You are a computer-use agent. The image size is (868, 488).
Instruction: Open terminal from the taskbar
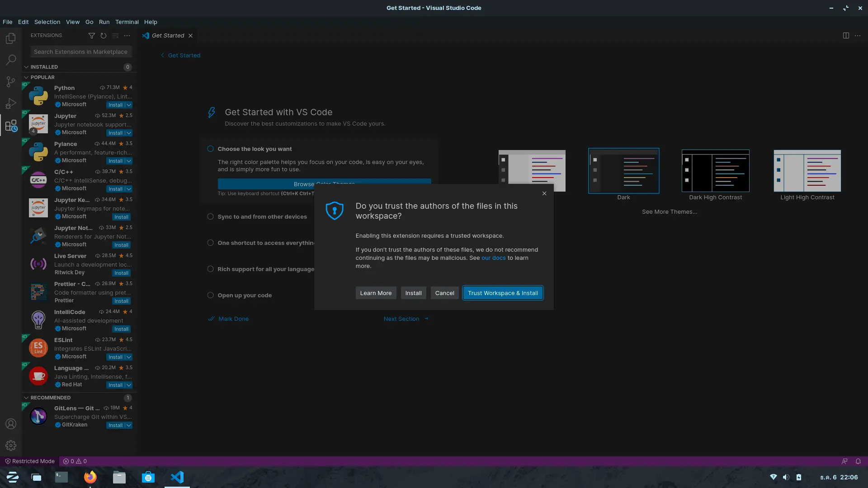[x=61, y=477]
